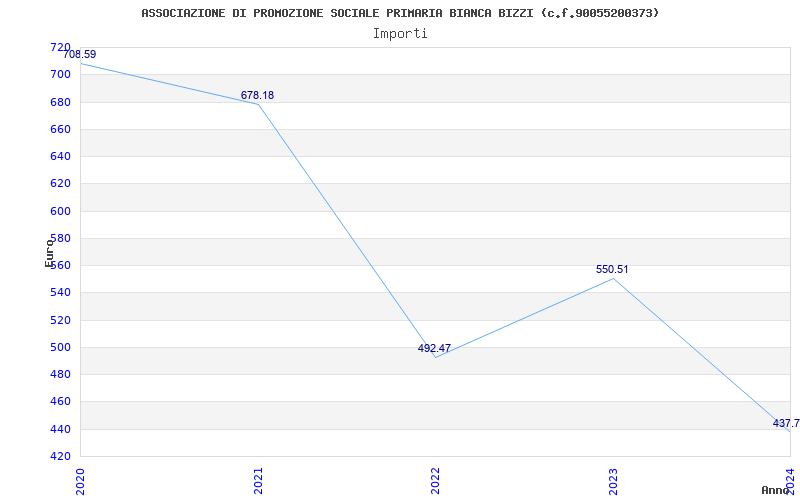This screenshot has width=800, height=500.
Task: Click the 680 y-axis tick label
Action: 61,102
